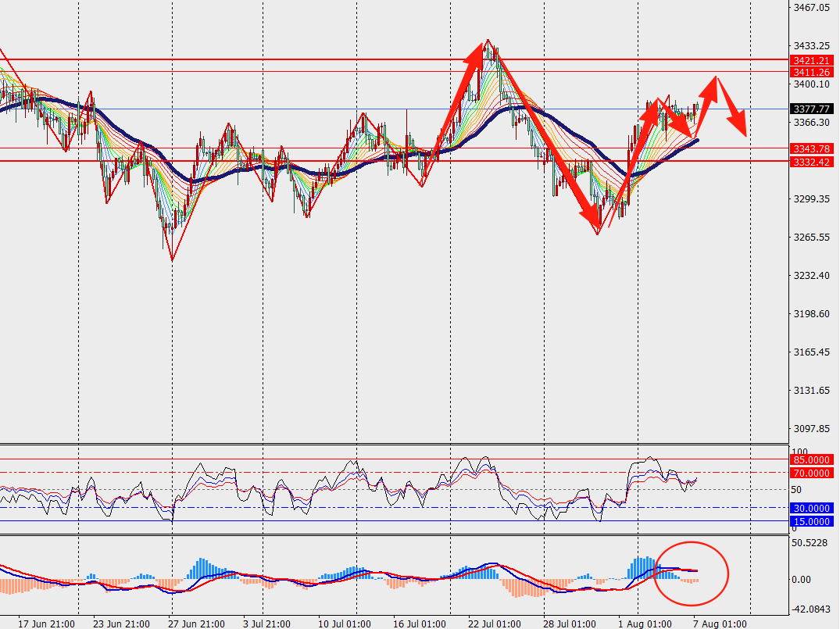The width and height of the screenshot is (840, 629).
Task: Select the red 3411.26 level tag
Action: [812, 73]
